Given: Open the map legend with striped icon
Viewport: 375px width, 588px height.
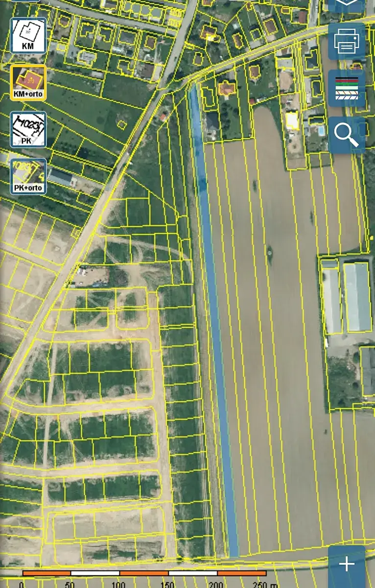Looking at the screenshot, I should tap(347, 88).
